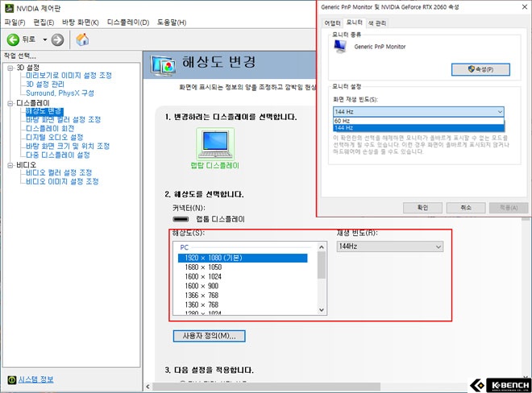Select 3D 설정 관리 item
This screenshot has height=393, width=532.
(x=45, y=84)
